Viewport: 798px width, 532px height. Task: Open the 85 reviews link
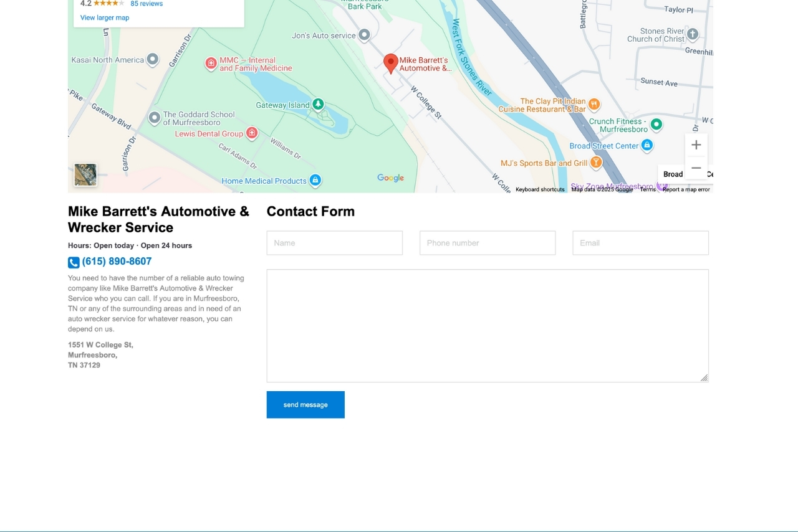[x=147, y=4]
